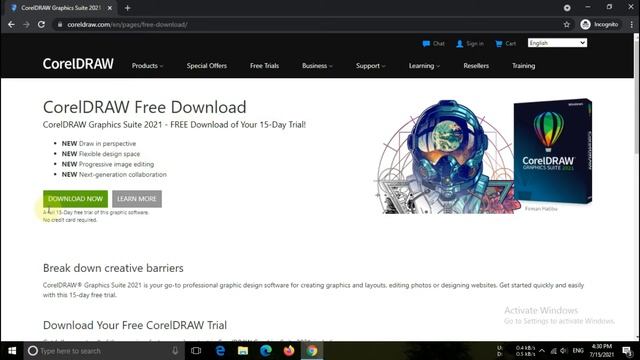The width and height of the screenshot is (640, 360).
Task: Open the English language dropdown
Action: point(557,43)
